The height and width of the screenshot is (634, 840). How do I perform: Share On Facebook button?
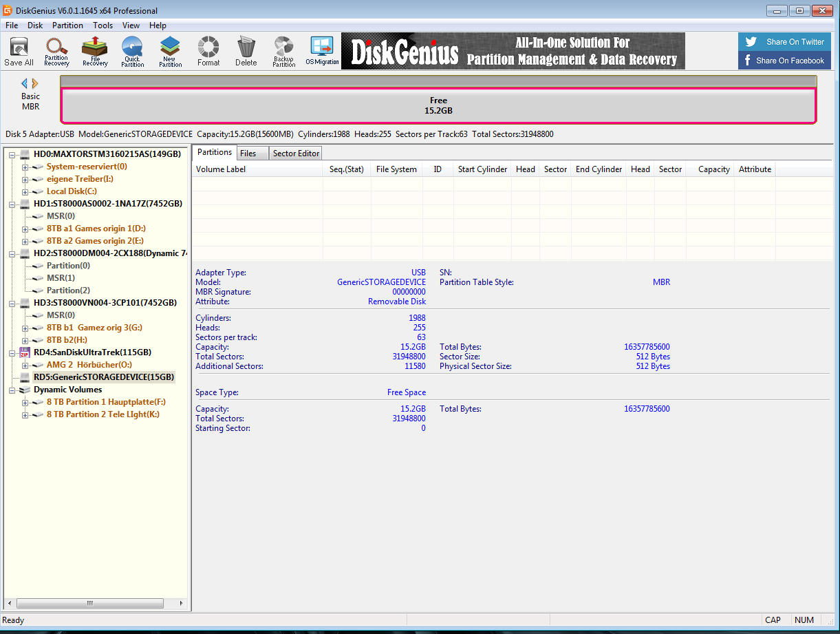pos(784,60)
